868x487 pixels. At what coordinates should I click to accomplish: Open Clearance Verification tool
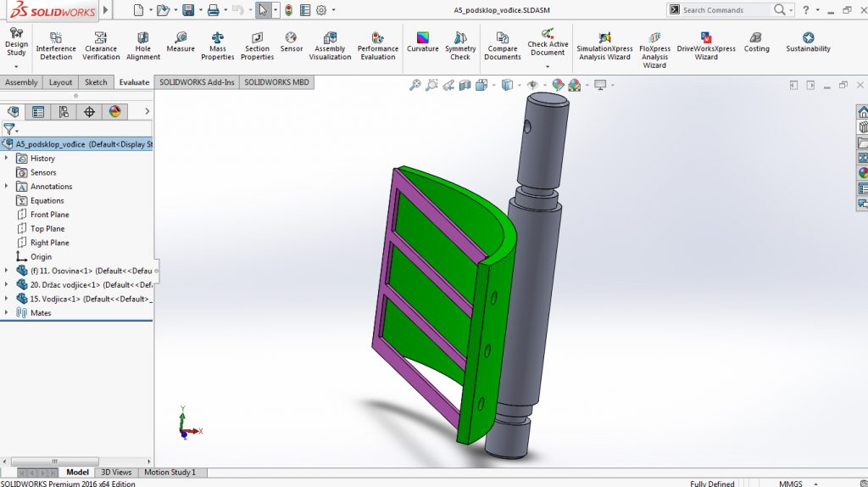click(x=101, y=46)
